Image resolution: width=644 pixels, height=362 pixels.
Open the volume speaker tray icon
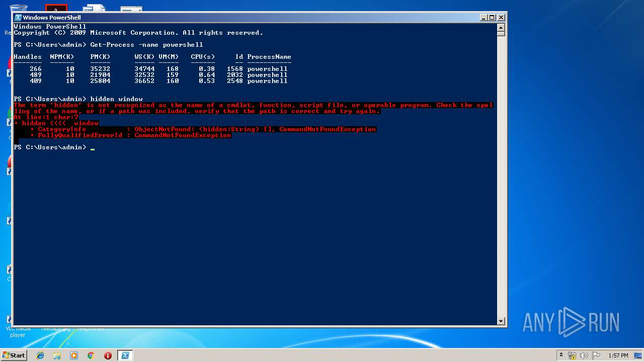pos(584,355)
